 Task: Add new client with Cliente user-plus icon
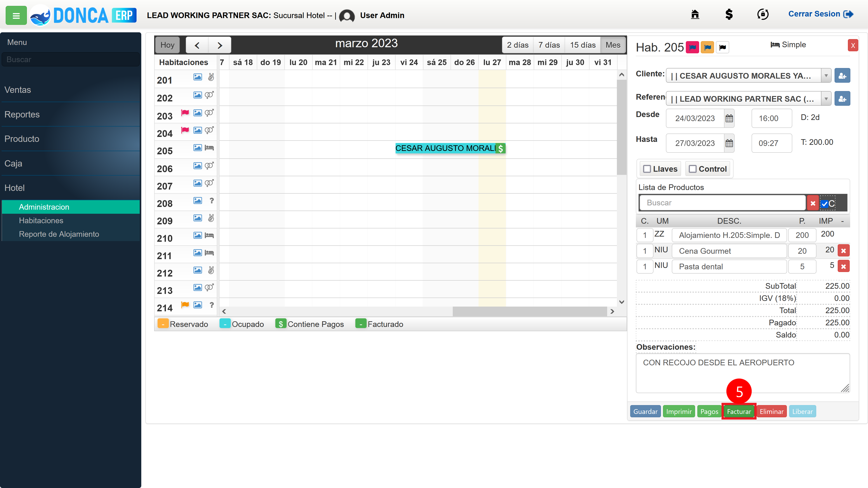(x=842, y=75)
